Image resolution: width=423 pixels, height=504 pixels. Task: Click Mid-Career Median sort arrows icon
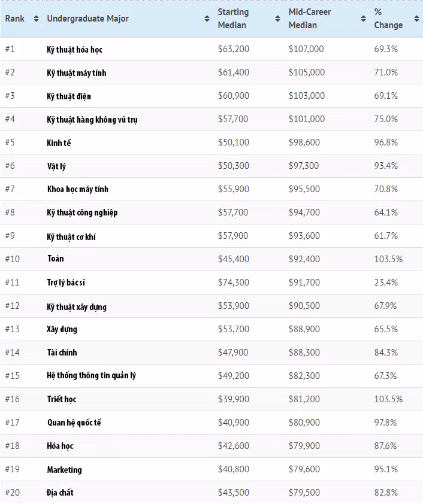tap(363, 19)
